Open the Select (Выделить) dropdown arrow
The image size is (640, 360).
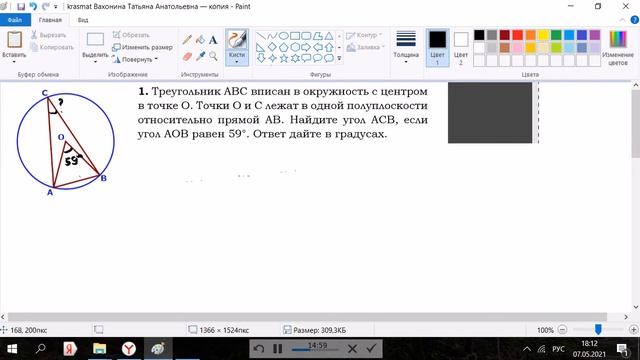click(95, 62)
